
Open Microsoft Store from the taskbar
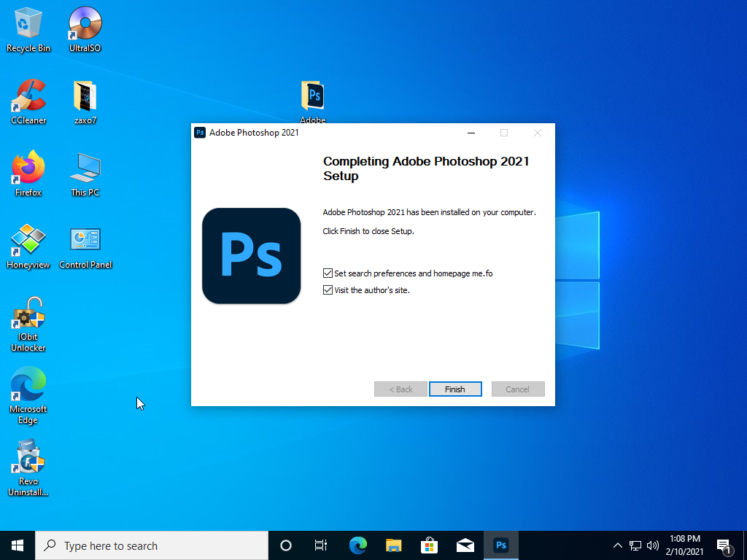(x=429, y=545)
